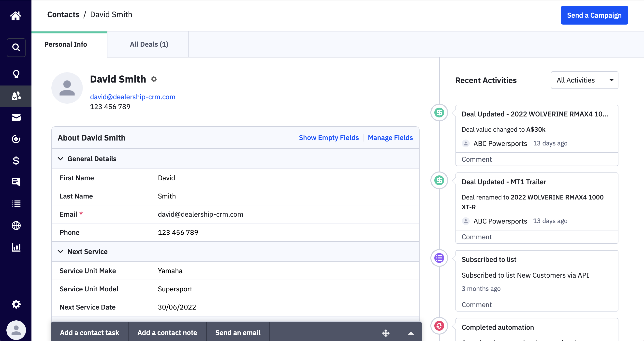Click the gear next to David Smith

(154, 79)
